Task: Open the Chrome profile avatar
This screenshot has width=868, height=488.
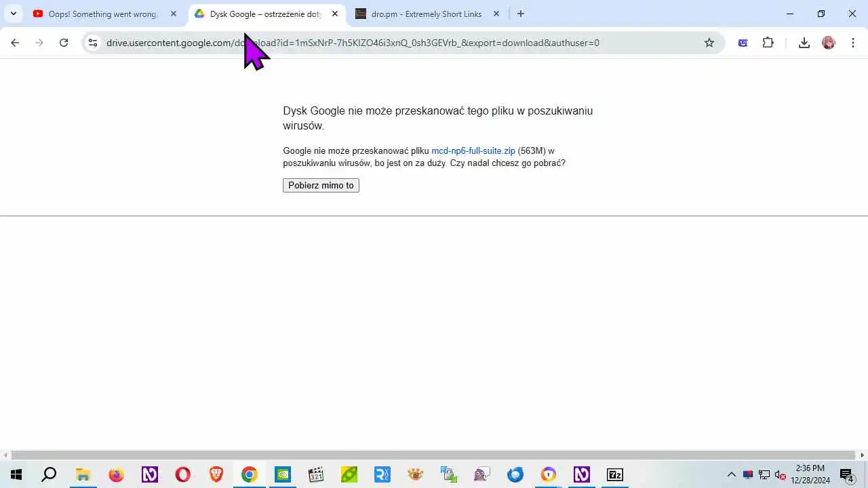Action: (829, 43)
